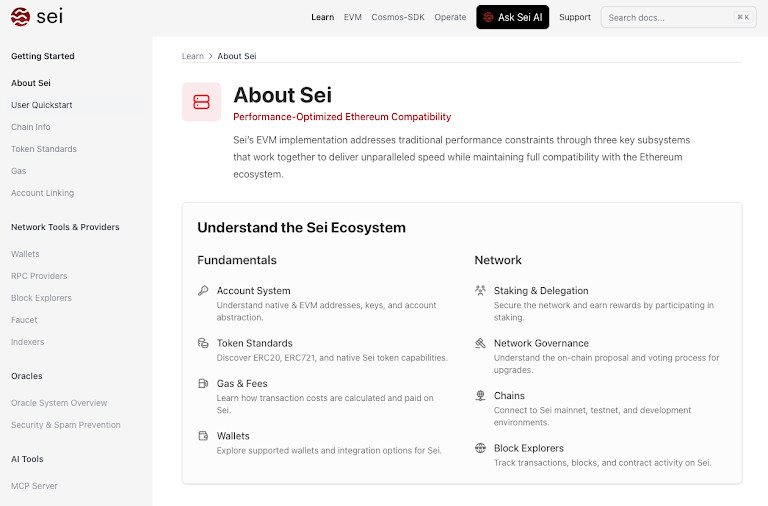Go to the Learn breadcrumb link
The height and width of the screenshot is (506, 768).
point(192,56)
